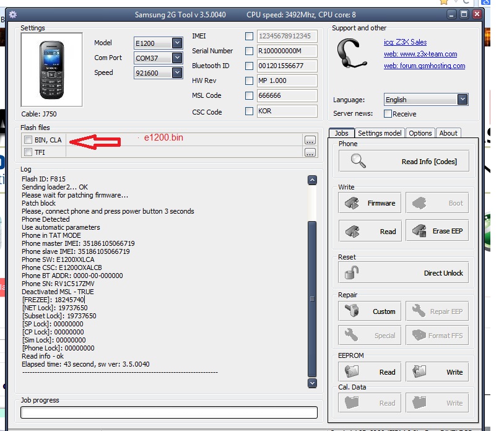Open web: www.z3x-team.com link
This screenshot has height=431, width=504.
(x=420, y=54)
